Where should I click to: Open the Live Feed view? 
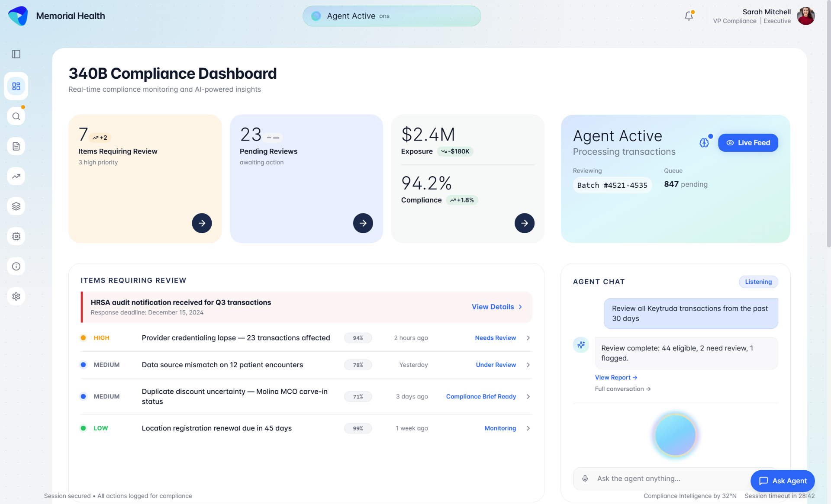[x=748, y=143]
